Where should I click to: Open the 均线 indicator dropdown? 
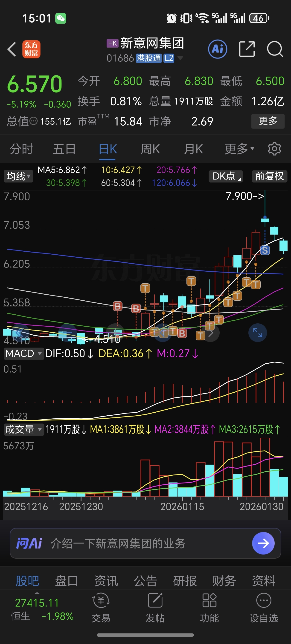(x=18, y=176)
